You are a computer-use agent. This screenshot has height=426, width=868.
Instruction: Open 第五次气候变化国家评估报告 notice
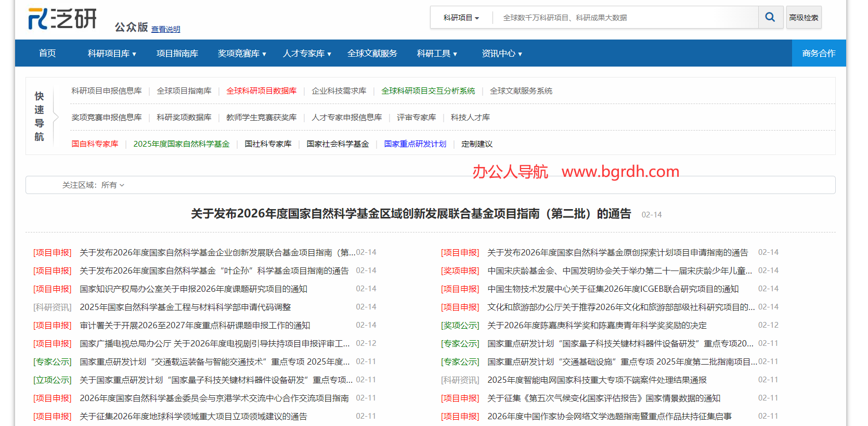(604, 398)
